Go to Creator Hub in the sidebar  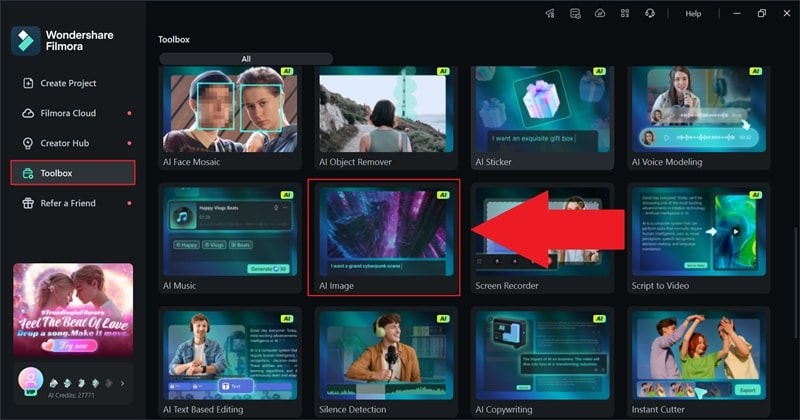pos(72,143)
